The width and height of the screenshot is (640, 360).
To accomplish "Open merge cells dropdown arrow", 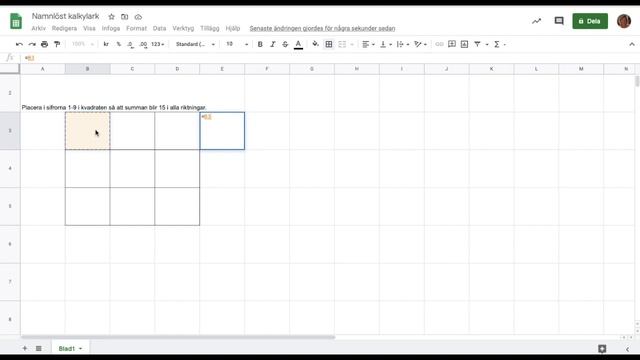I will (x=352, y=44).
